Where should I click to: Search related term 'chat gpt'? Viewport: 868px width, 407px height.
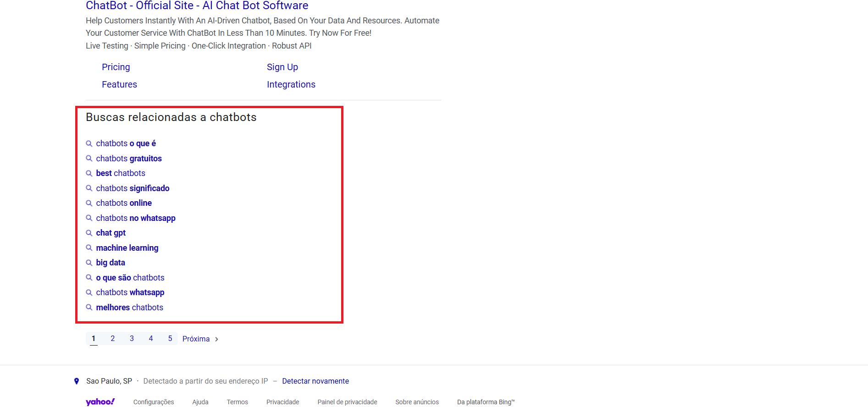[x=111, y=233]
